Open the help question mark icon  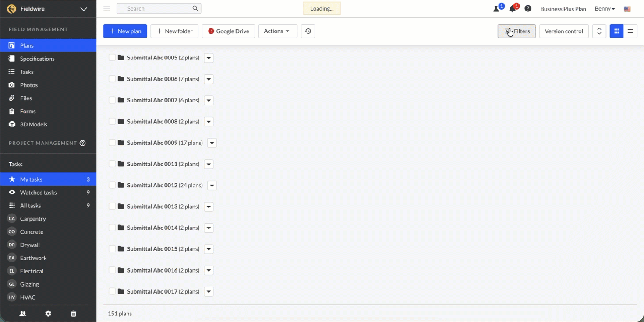(528, 9)
